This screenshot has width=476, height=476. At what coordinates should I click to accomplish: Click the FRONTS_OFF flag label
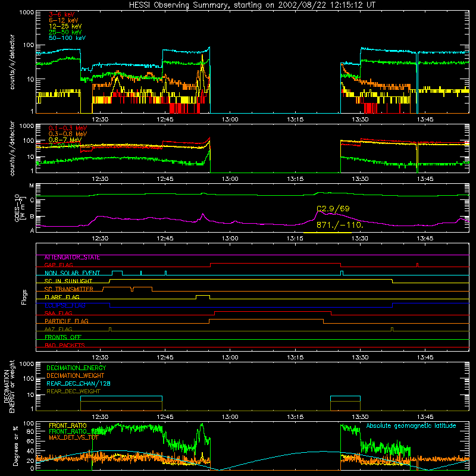[x=63, y=337]
